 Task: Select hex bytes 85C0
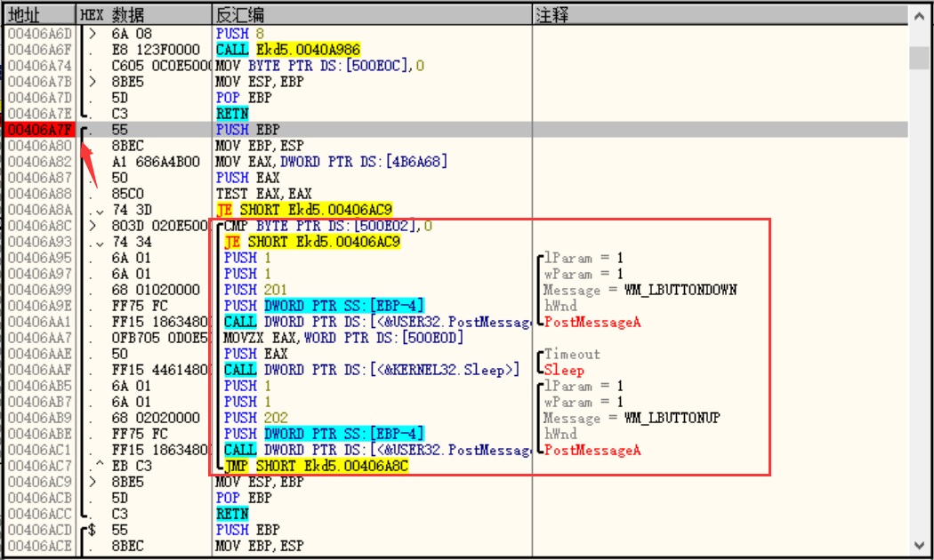127,194
